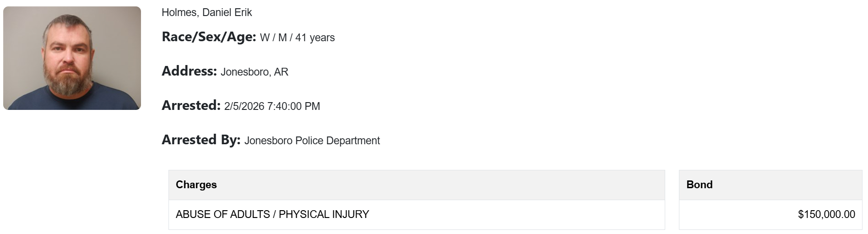The image size is (868, 234).
Task: Click the Race/Sex/Age label
Action: click(x=209, y=37)
